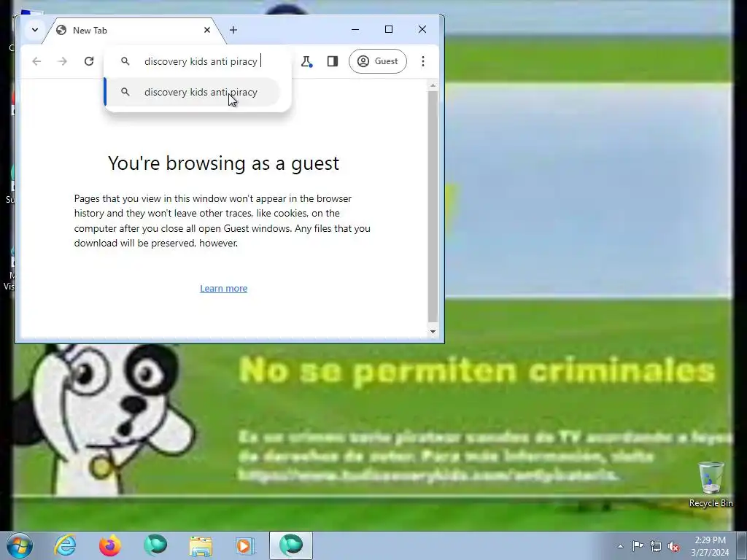Open Chrome three-dot menu
The image size is (747, 560).
(422, 61)
